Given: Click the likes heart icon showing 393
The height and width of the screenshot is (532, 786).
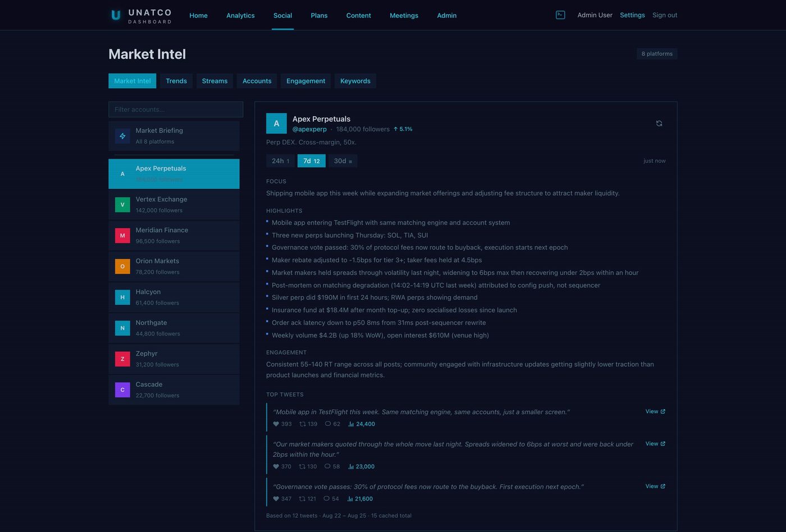Looking at the screenshot, I should (276, 424).
